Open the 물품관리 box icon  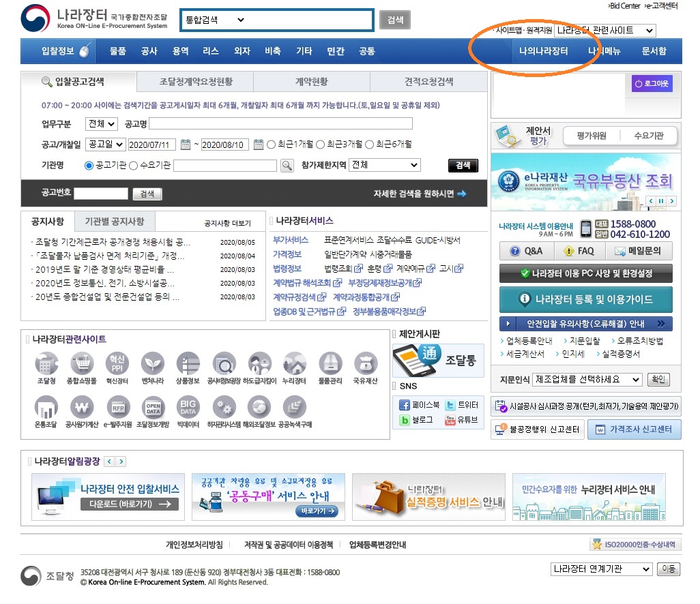click(330, 363)
